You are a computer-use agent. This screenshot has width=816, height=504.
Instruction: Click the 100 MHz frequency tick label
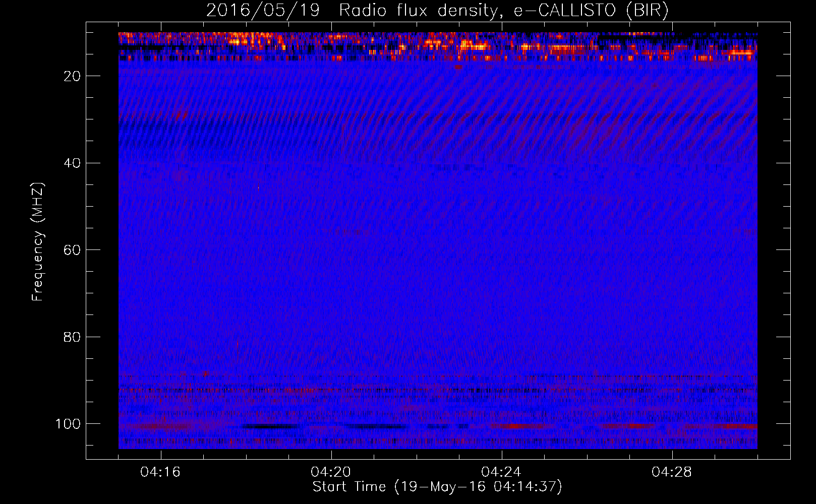point(68,424)
